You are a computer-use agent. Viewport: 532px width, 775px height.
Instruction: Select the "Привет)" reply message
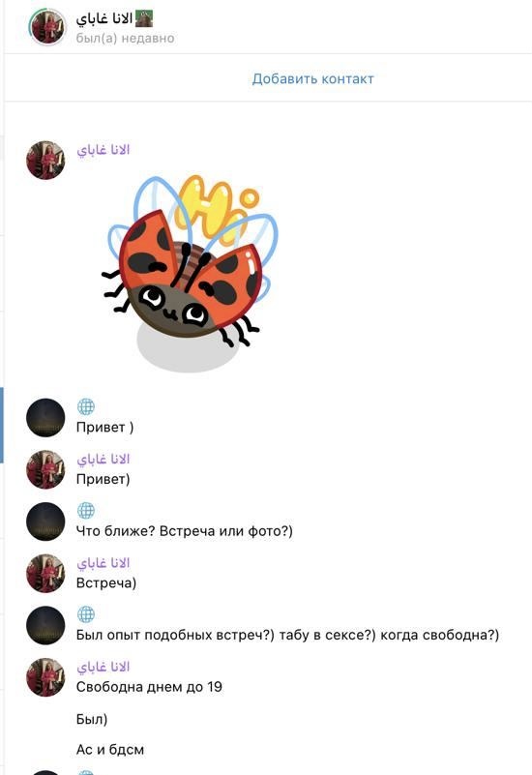(103, 479)
